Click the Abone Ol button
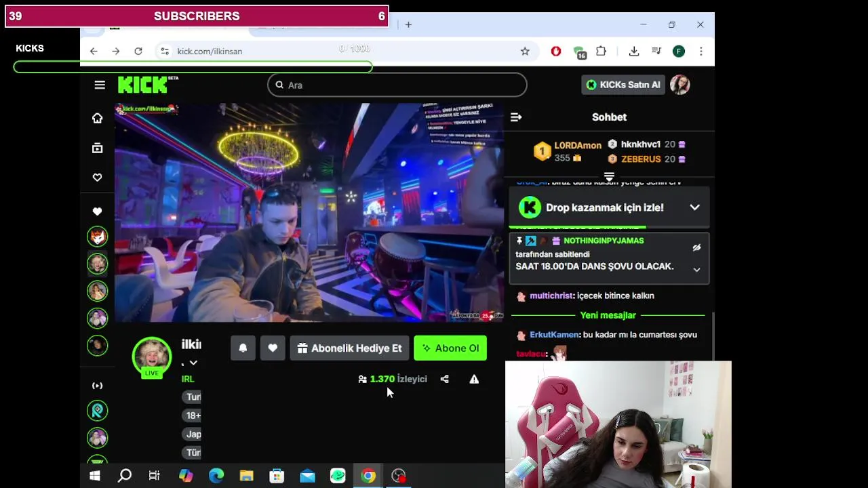The image size is (868, 488). [x=450, y=348]
